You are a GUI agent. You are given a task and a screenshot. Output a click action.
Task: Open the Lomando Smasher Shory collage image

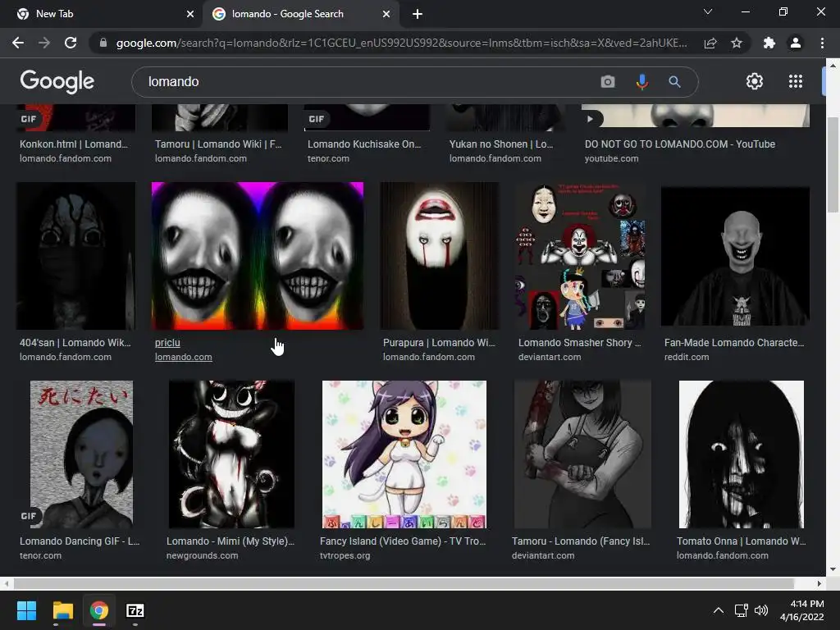pos(580,256)
